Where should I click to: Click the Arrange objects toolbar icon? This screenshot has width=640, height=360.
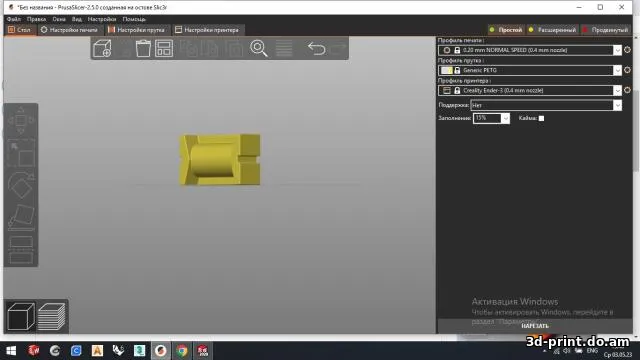coord(164,49)
